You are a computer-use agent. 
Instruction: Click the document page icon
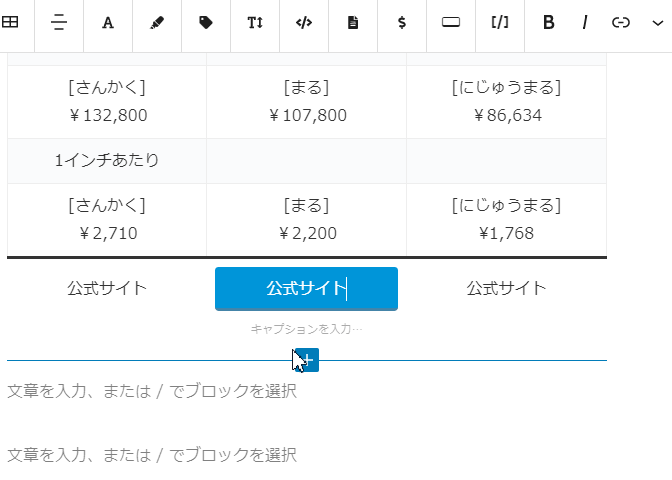353,22
